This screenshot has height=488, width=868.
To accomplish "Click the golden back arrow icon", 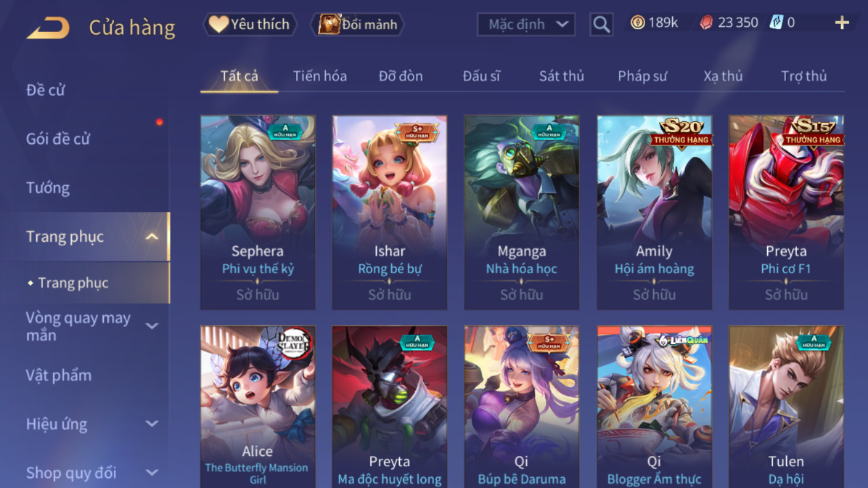I will click(48, 28).
